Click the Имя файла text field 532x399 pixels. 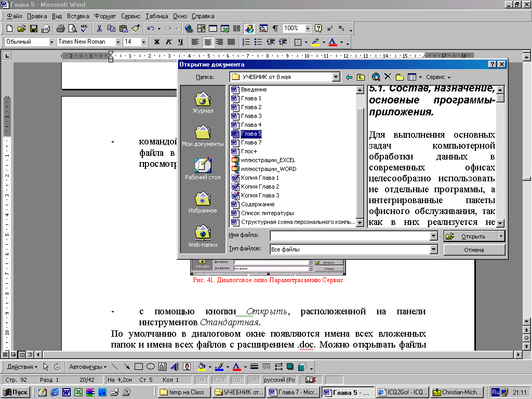(x=350, y=236)
